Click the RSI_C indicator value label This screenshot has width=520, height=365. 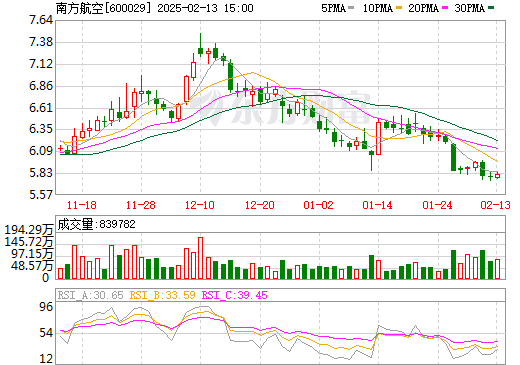coord(235,295)
